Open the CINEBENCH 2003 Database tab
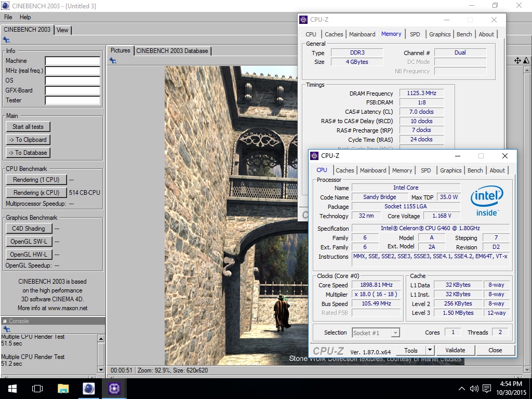Image resolution: width=532 pixels, height=399 pixels. pos(172,51)
